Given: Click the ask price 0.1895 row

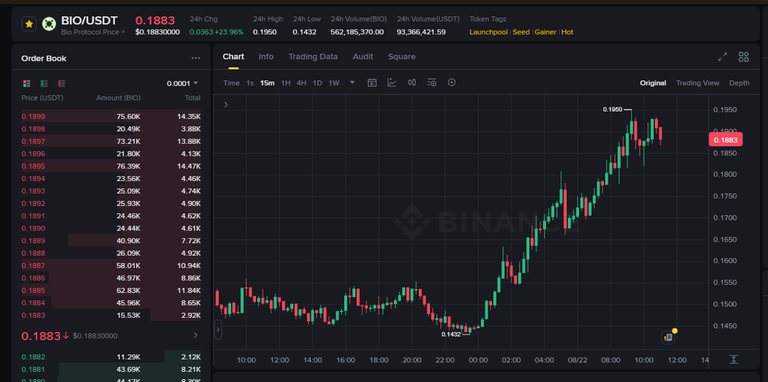Looking at the screenshot, I should tap(111, 166).
